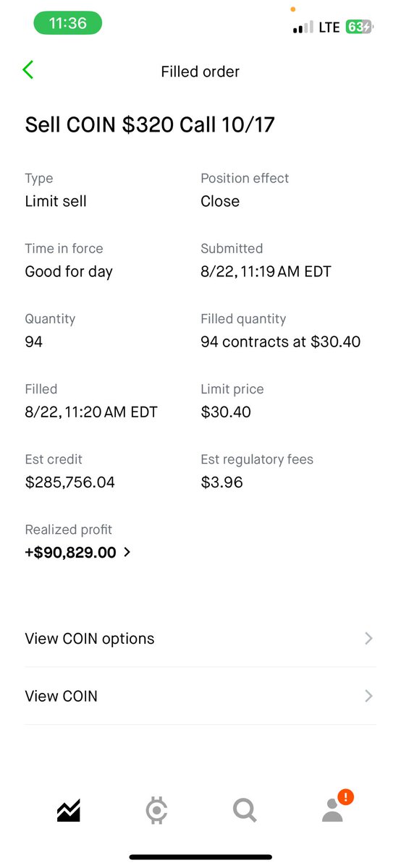Click chevron on View COIN options row
The image size is (401, 868).
tap(368, 638)
